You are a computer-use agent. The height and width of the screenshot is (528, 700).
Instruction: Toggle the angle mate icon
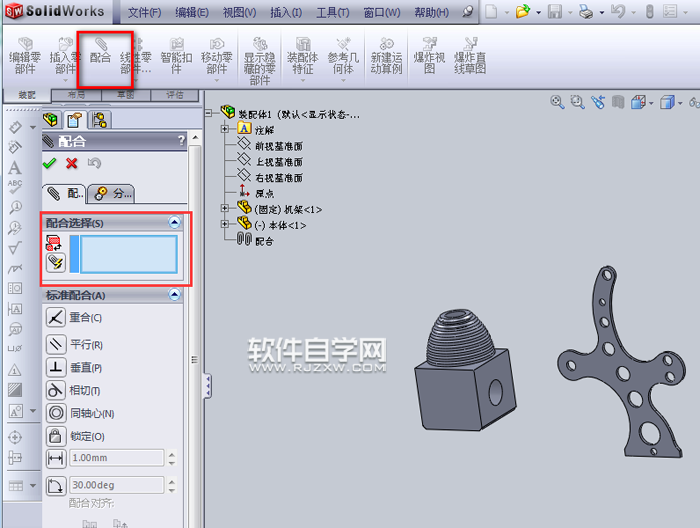point(56,485)
